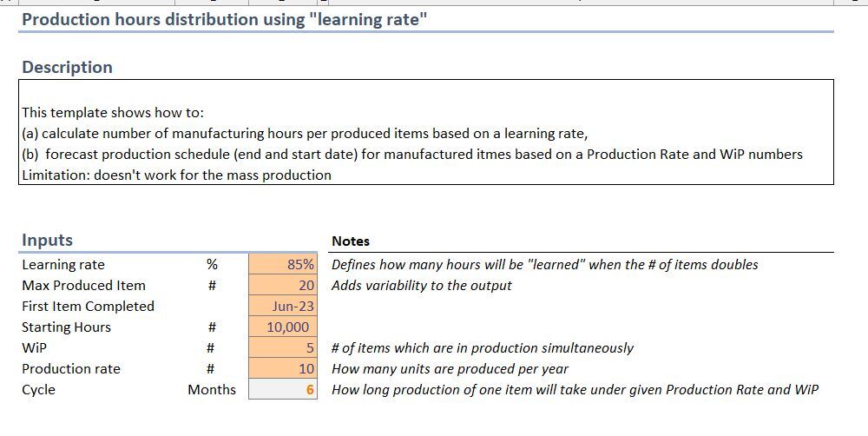868x436 pixels.
Task: Select the Description text box
Action: 425,132
